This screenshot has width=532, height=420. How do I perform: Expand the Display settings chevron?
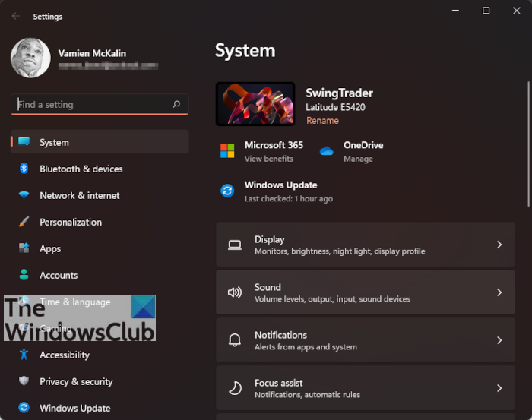pyautogui.click(x=499, y=245)
